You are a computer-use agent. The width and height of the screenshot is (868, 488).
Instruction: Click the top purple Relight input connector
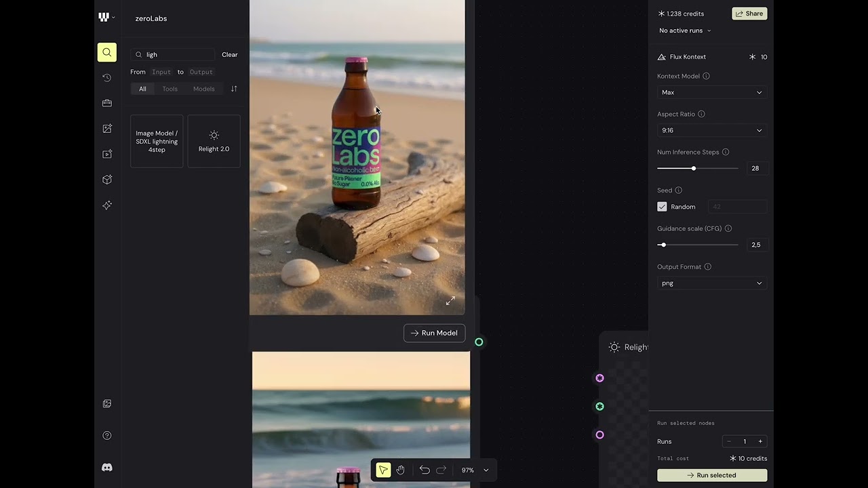[599, 378]
